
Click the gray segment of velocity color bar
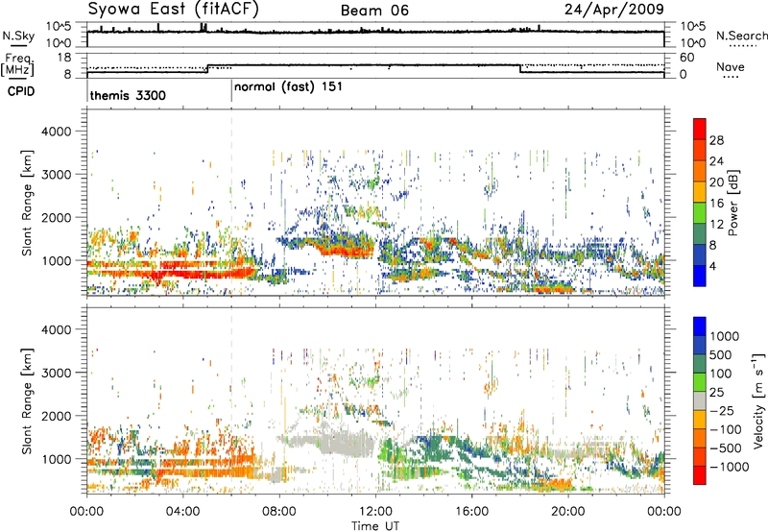700,401
